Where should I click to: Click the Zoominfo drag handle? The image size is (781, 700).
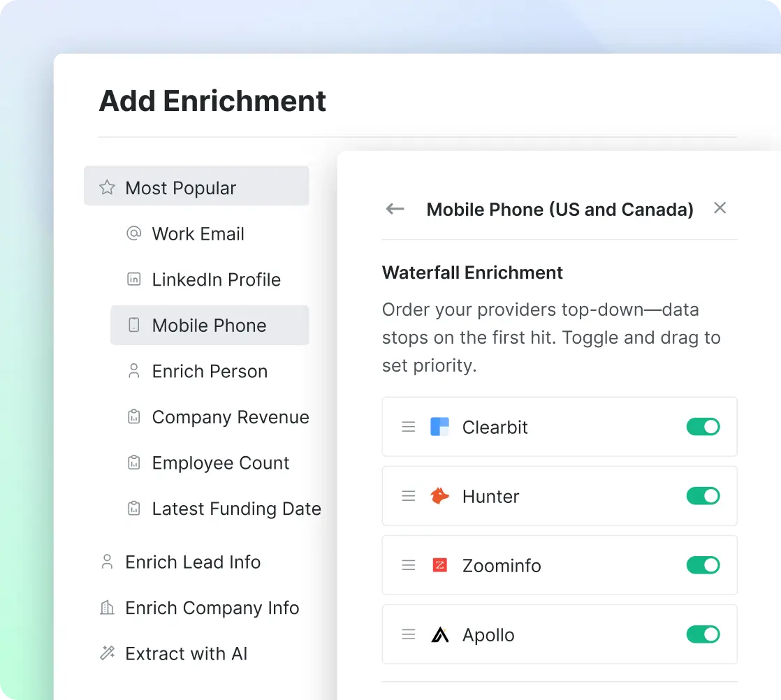tap(409, 565)
